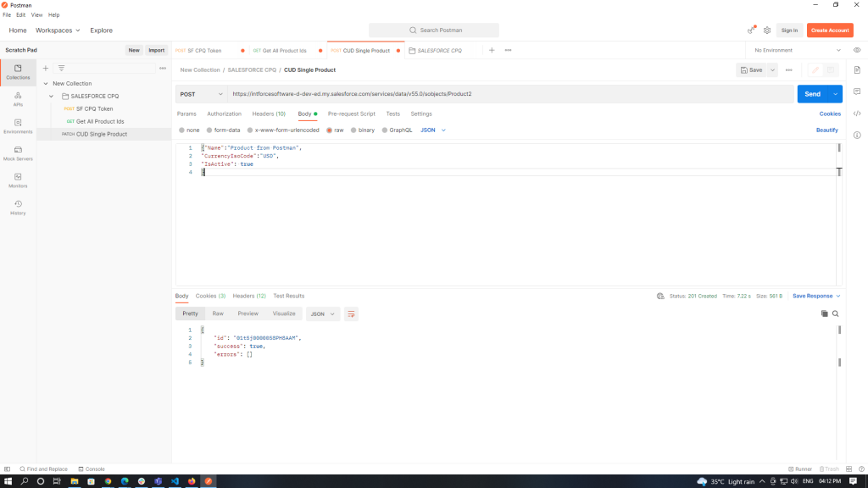
Task: Click the Beautify link
Action: 827,130
